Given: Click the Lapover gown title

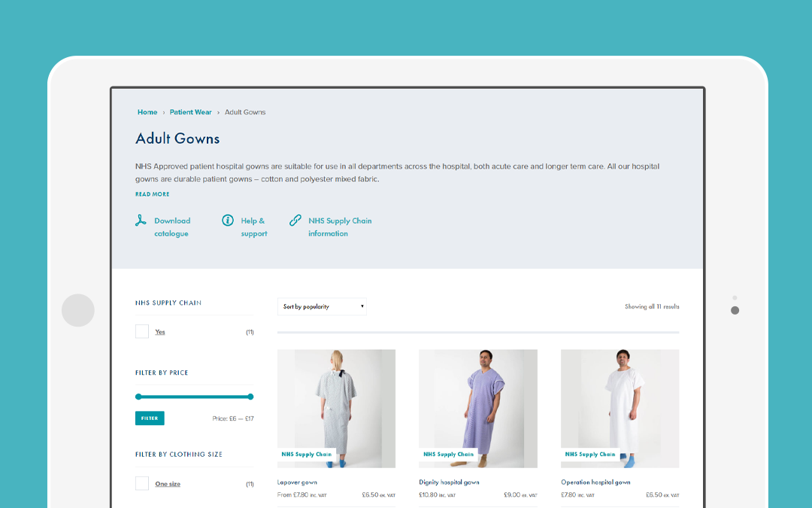Looking at the screenshot, I should click(x=297, y=482).
